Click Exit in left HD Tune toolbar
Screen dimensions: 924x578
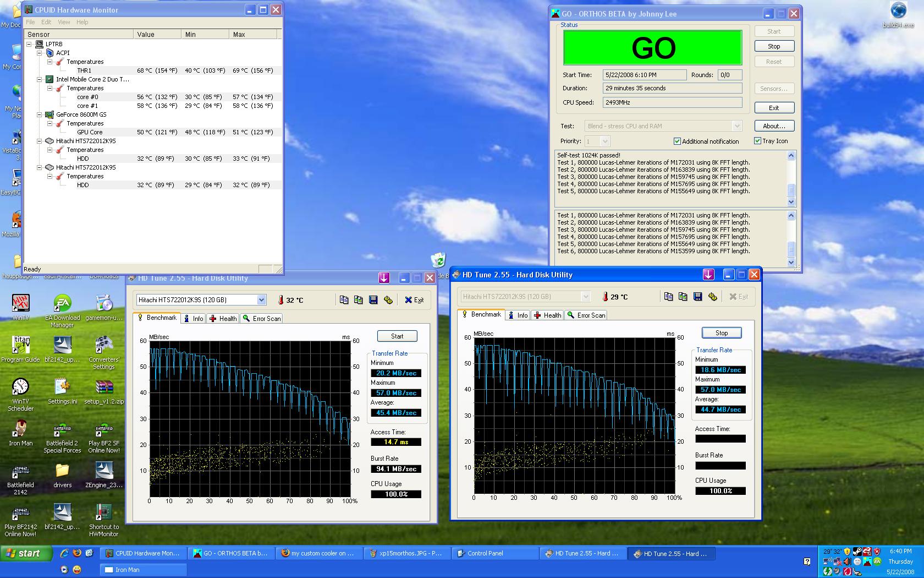point(414,300)
